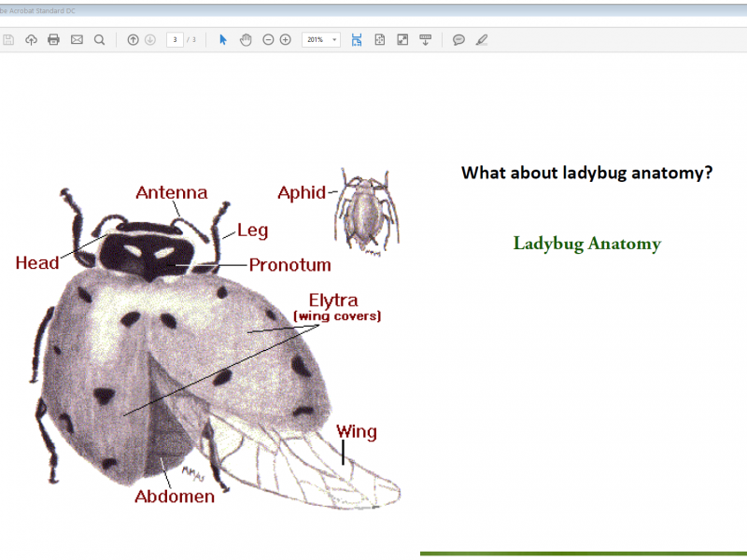Screen dimensions: 747x560
Task: Fit one full page in window
Action: pos(380,40)
